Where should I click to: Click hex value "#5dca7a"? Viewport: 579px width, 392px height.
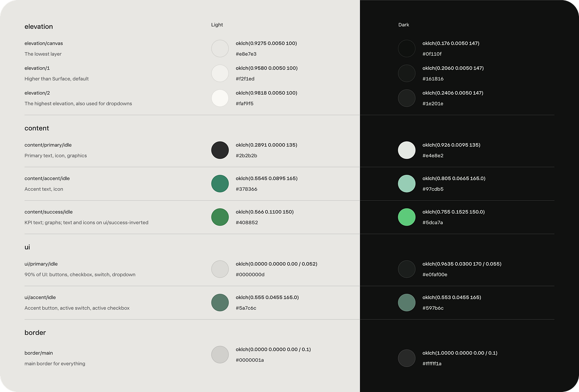[x=433, y=222]
